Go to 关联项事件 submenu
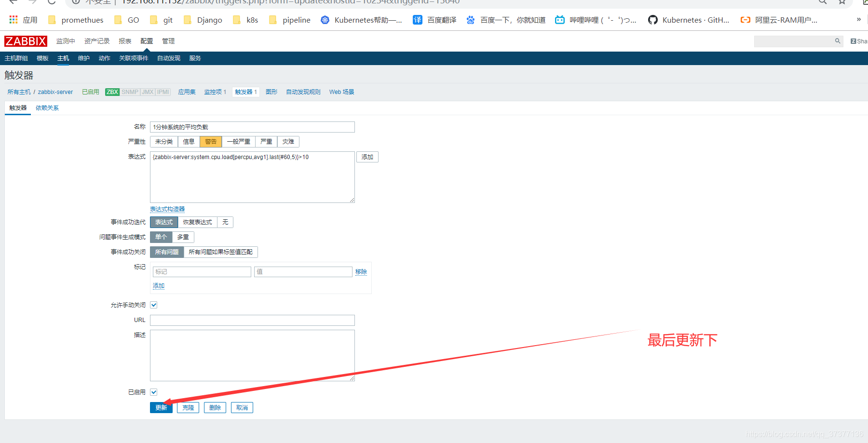 (x=134, y=58)
